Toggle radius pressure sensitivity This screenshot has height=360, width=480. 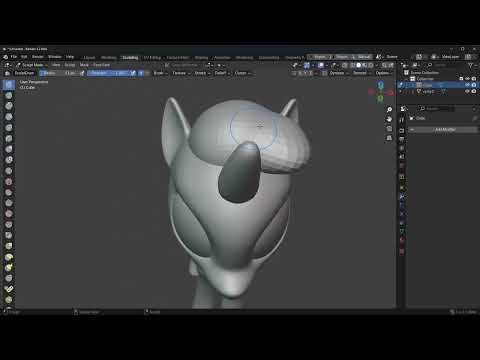82,73
